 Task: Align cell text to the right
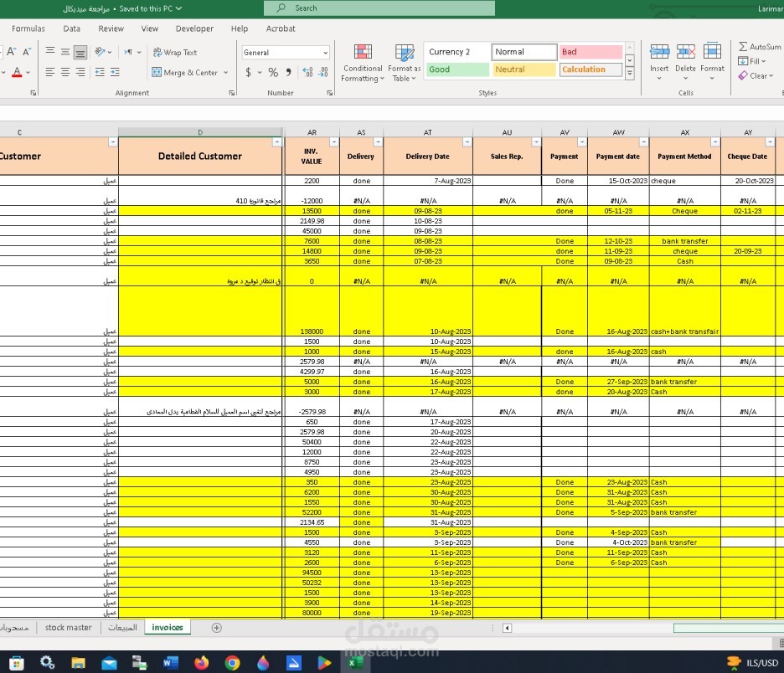[x=80, y=72]
